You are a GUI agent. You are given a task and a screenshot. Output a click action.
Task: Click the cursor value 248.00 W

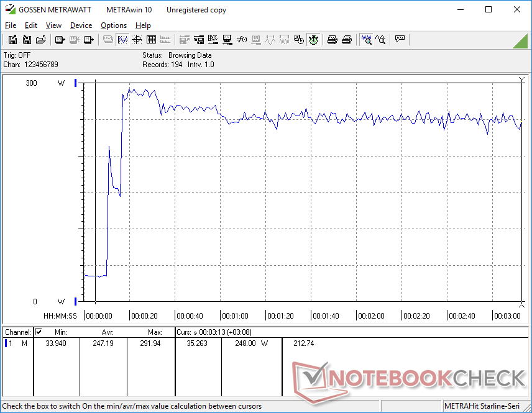tap(252, 343)
